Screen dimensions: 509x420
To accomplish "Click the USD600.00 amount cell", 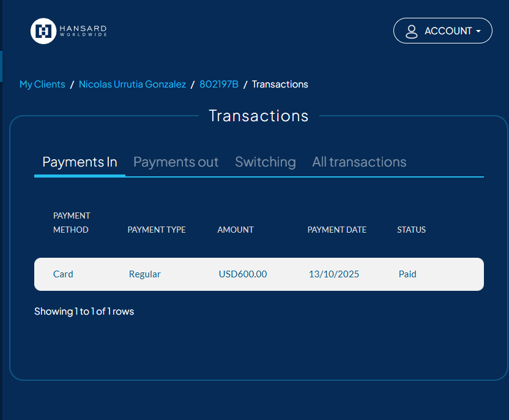I will pos(243,274).
